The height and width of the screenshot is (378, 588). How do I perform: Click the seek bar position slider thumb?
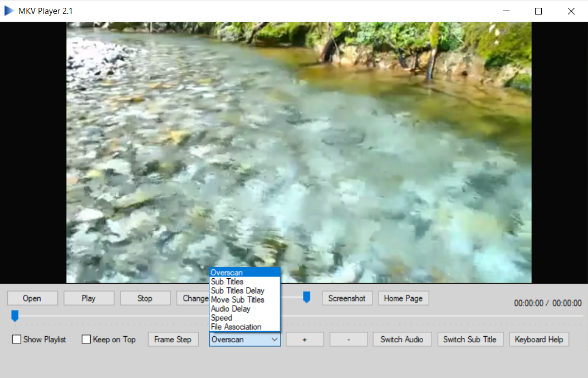point(15,316)
